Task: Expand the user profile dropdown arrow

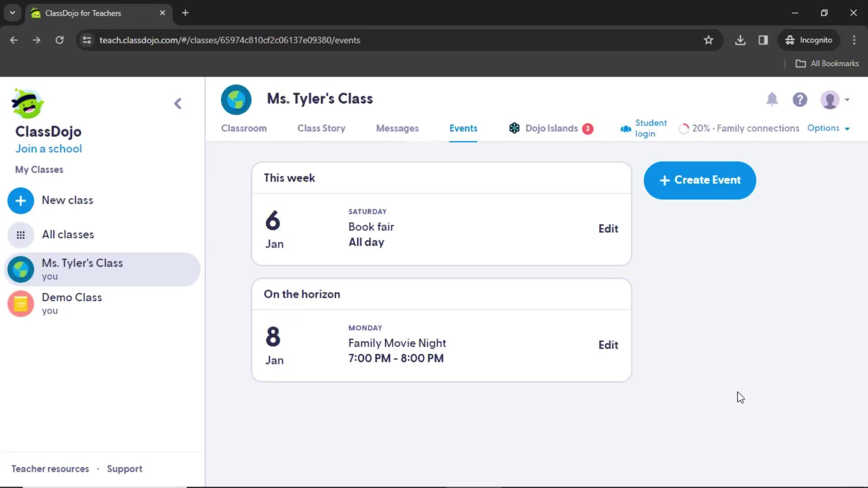Action: click(x=847, y=99)
